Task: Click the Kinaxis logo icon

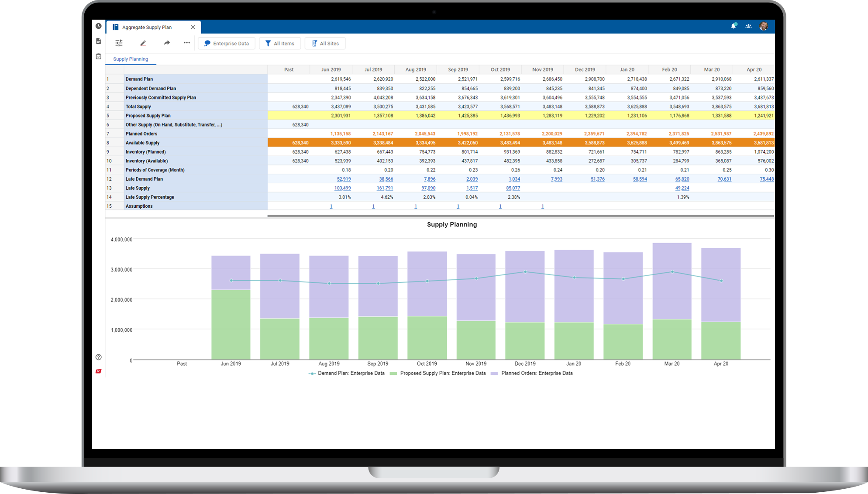Action: pos(98,371)
